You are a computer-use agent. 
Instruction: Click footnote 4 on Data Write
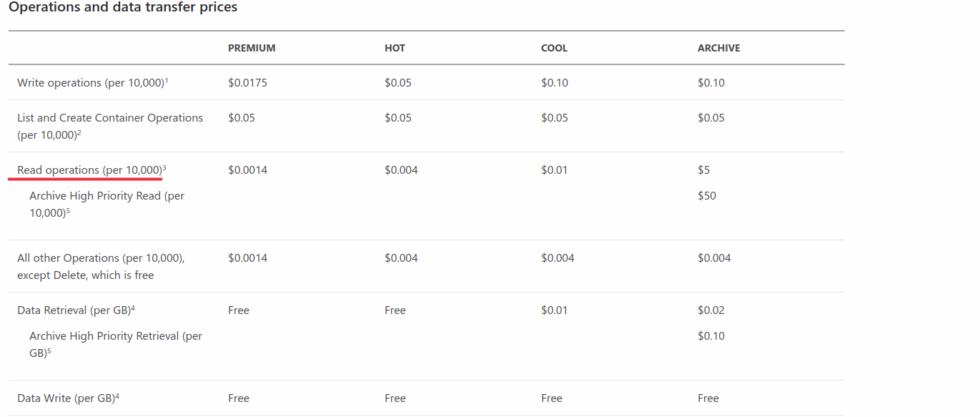(x=117, y=396)
